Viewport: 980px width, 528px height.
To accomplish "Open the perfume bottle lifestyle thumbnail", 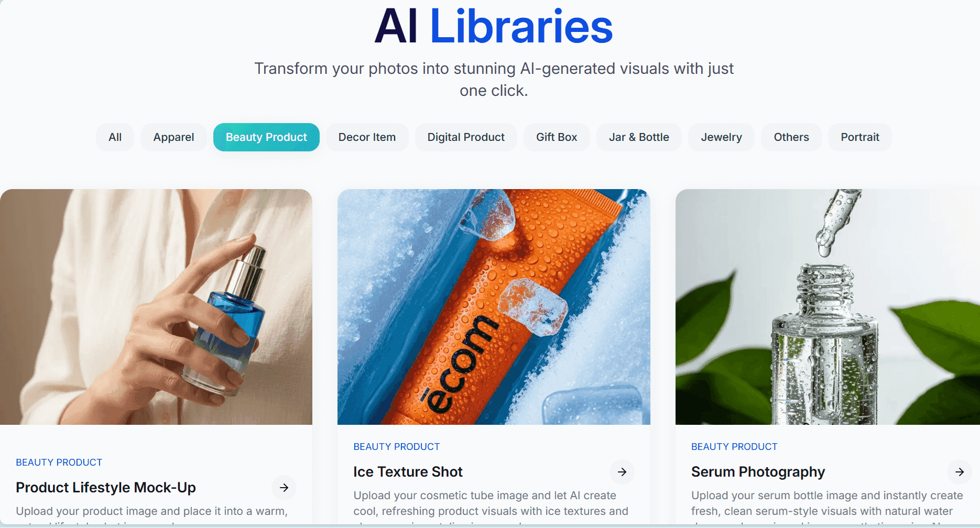I will click(156, 307).
